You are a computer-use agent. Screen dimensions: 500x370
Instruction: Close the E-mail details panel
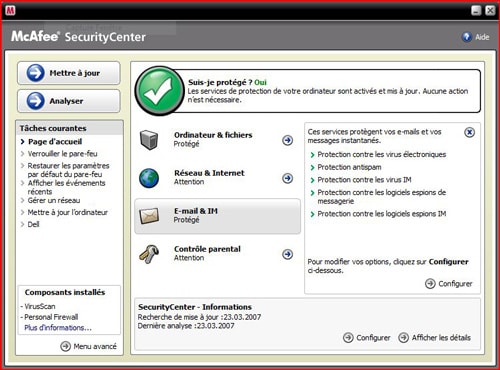click(469, 132)
